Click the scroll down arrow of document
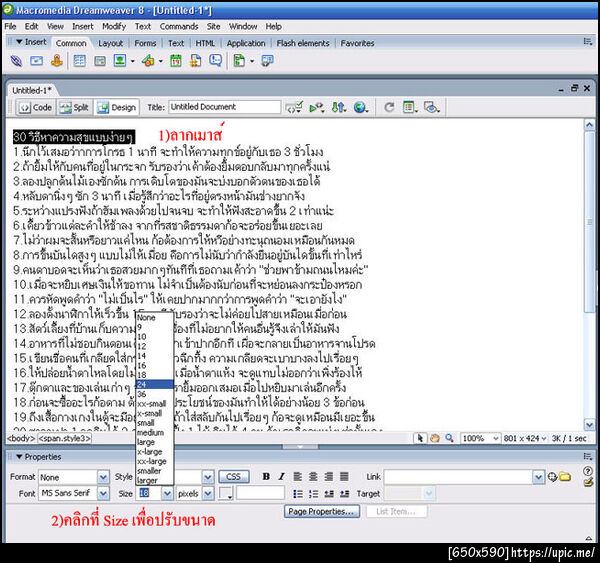 point(589,424)
